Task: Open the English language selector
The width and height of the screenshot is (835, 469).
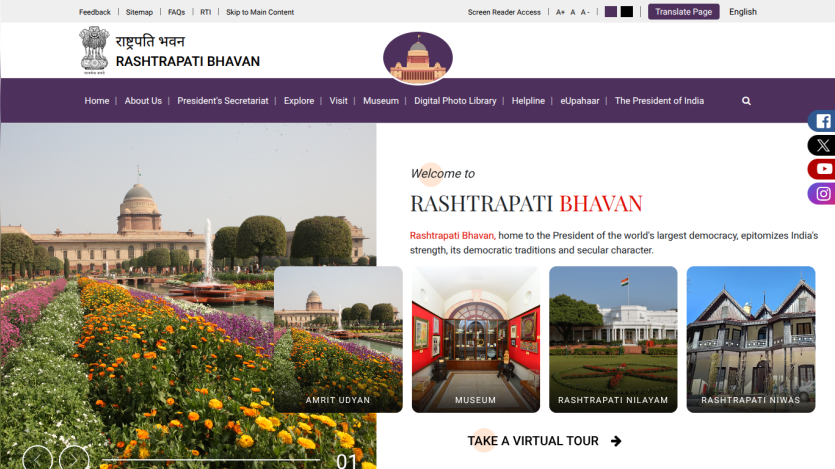Action: coord(743,12)
